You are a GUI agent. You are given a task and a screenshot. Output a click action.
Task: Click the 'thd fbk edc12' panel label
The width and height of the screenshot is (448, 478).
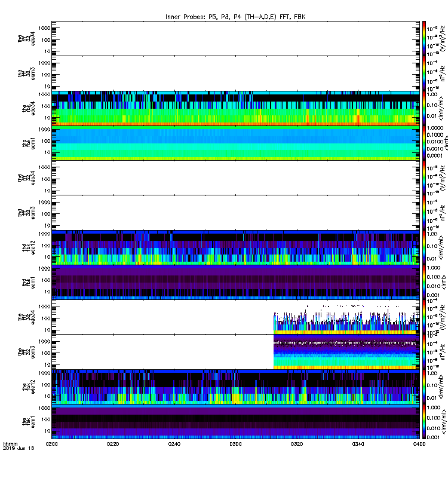click(x=29, y=247)
